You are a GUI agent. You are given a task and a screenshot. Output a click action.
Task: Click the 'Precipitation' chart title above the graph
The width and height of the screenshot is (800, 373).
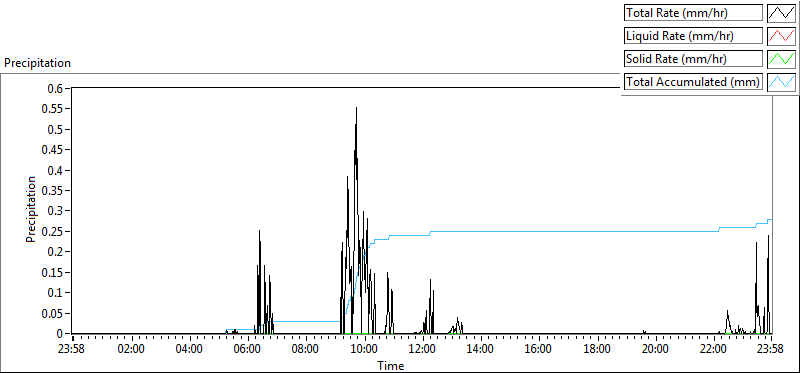[x=37, y=63]
